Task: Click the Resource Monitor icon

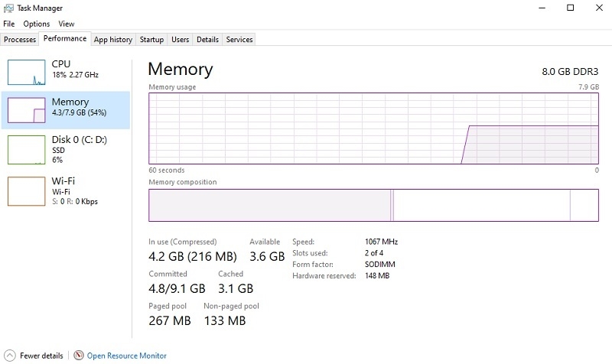Action: (79, 356)
